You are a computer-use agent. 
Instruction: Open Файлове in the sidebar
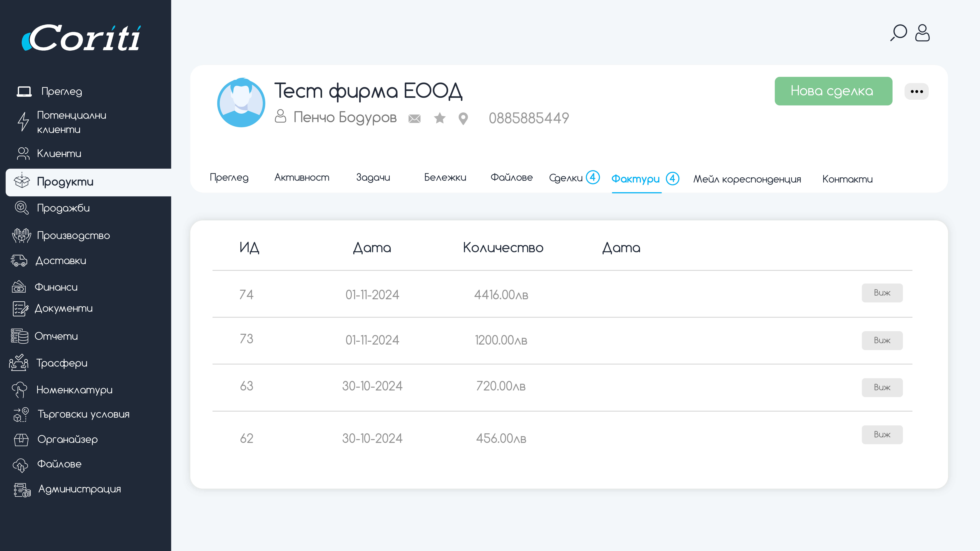[59, 464]
